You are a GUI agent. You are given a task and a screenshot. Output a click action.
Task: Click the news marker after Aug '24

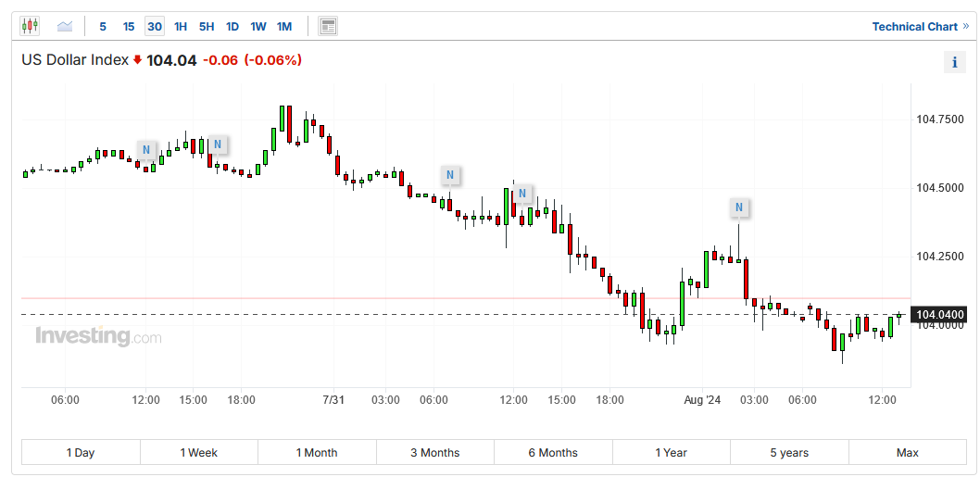point(739,207)
